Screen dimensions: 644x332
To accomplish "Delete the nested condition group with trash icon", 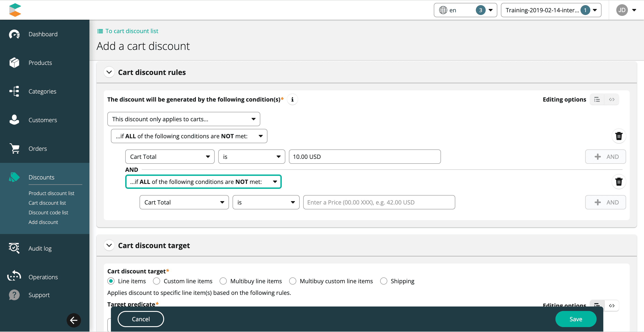I will [x=619, y=181].
